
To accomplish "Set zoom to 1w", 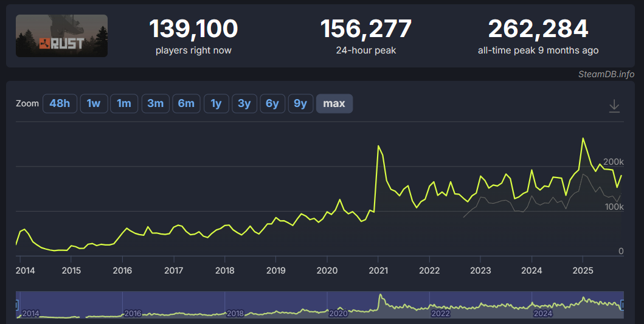I will tap(94, 103).
